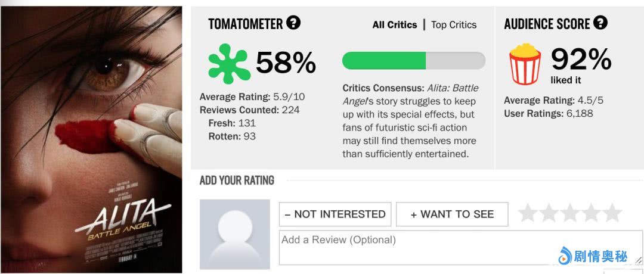Switch to the All Critics tab
Screen dimensions: 644x274
coord(395,25)
